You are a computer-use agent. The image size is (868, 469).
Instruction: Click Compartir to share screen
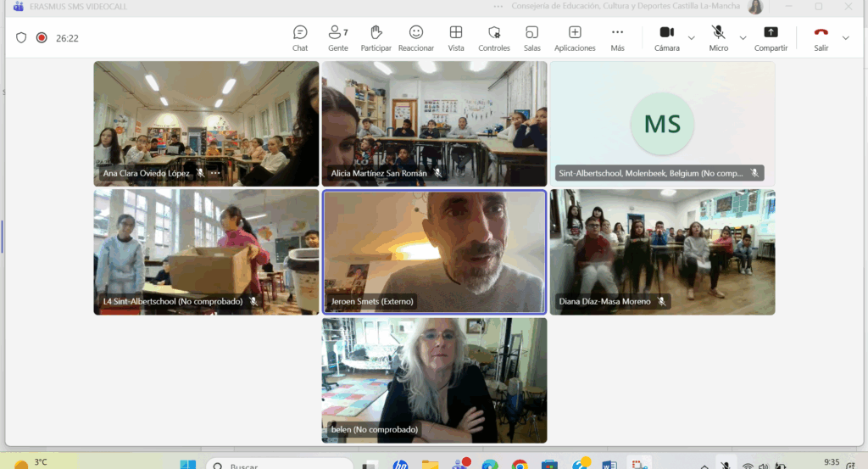click(x=771, y=37)
